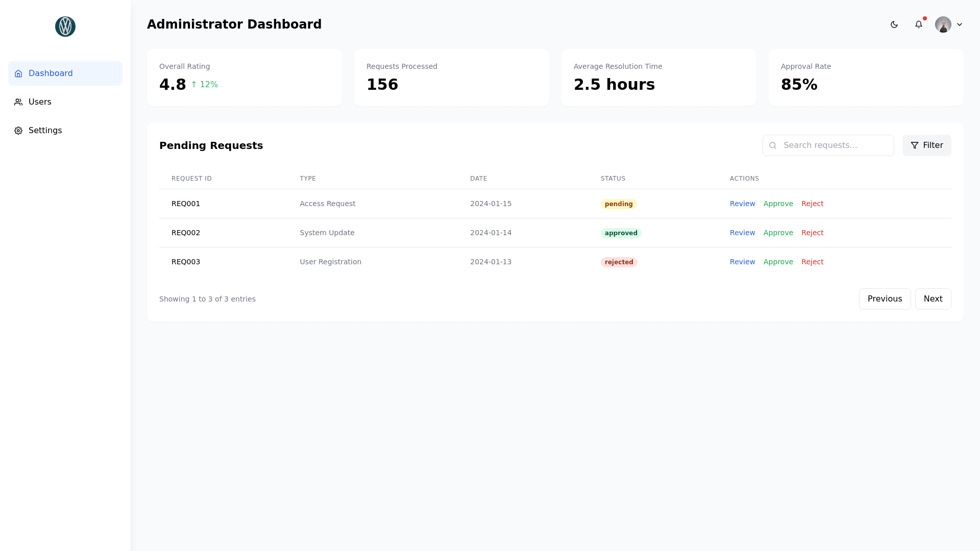This screenshot has width=980, height=551.
Task: Focus the Search requests input field
Action: point(835,145)
